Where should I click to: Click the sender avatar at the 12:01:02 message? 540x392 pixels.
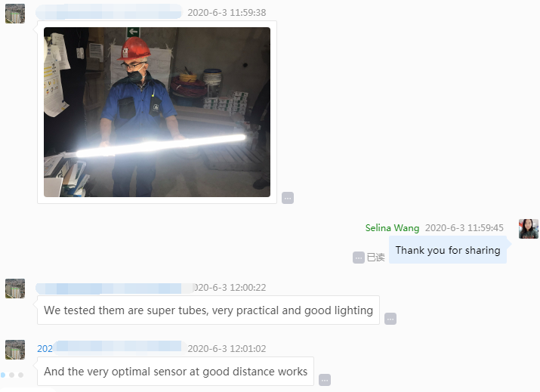tap(15, 350)
